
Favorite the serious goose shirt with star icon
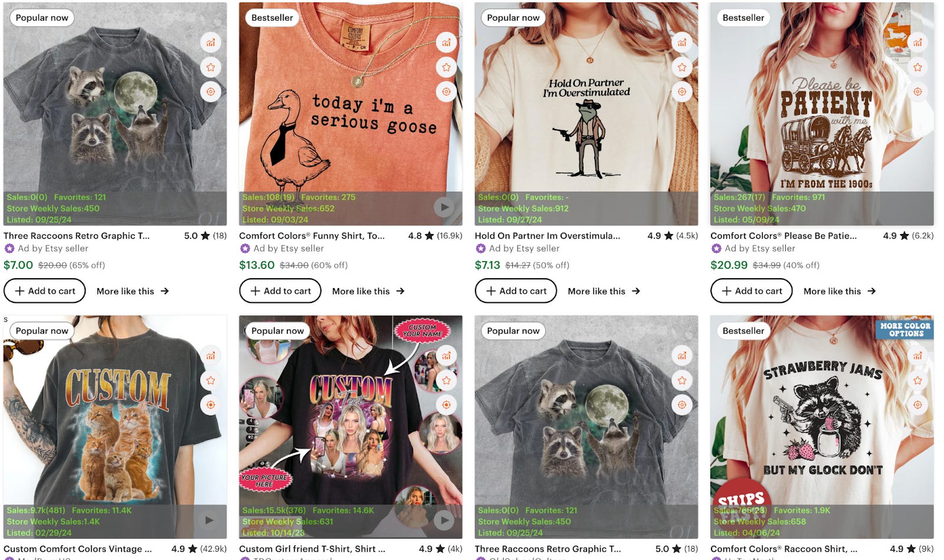click(446, 67)
